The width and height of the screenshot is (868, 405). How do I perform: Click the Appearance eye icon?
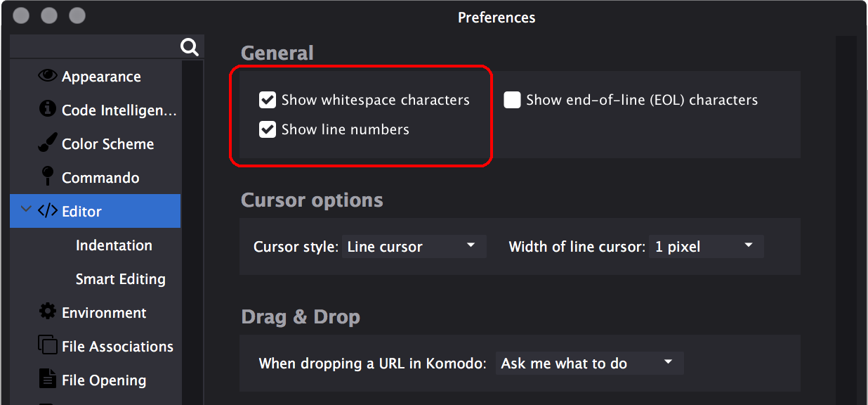pos(48,76)
